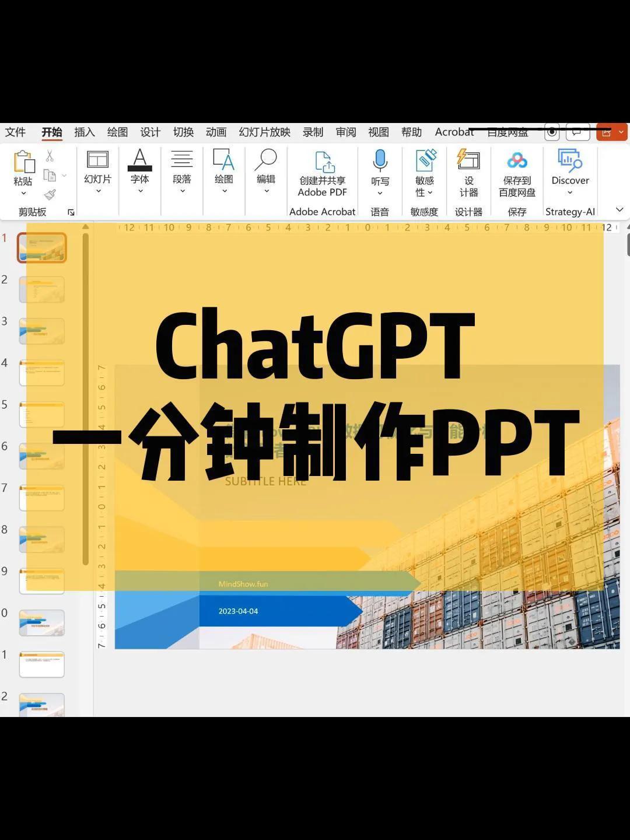Select slide 1 thumbnail

(41, 248)
